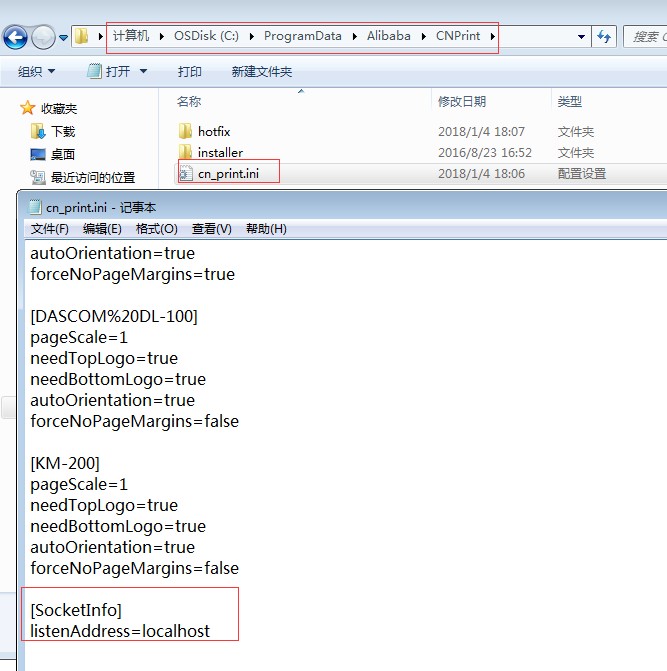Expand the arrow after 计算机 breadcrumb
Image resolution: width=667 pixels, height=671 pixels.
tap(162, 36)
